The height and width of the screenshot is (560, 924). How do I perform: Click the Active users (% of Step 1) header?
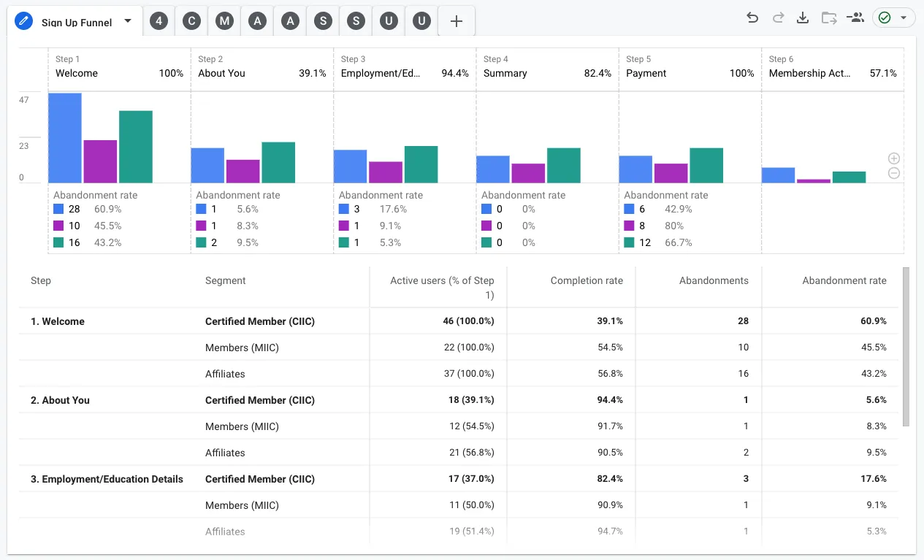(x=442, y=288)
